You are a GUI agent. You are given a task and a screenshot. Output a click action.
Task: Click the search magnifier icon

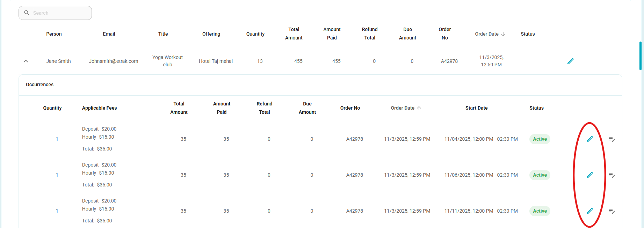tap(27, 13)
